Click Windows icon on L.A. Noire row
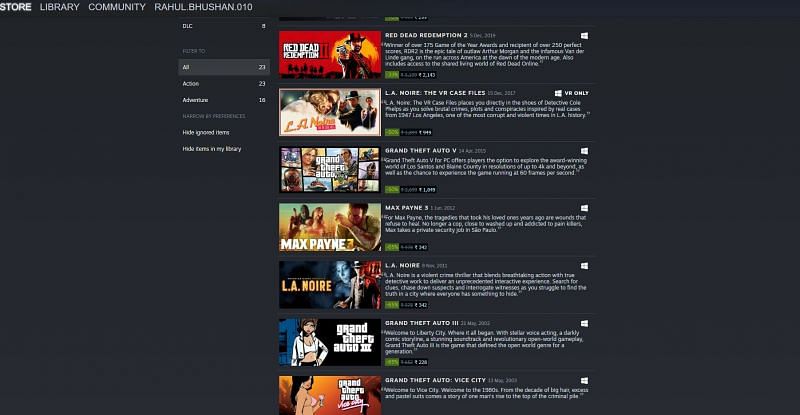This screenshot has width=800, height=415. point(584,266)
